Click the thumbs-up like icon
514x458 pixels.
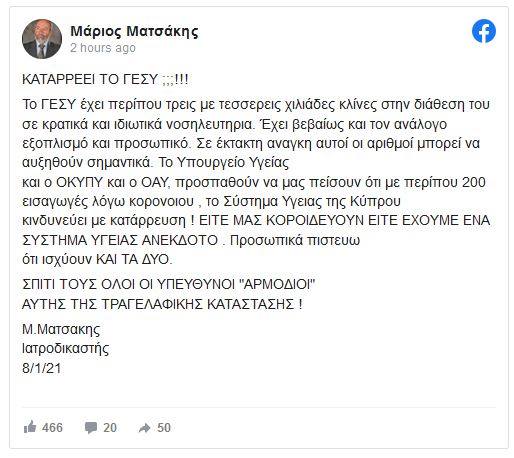click(x=30, y=427)
